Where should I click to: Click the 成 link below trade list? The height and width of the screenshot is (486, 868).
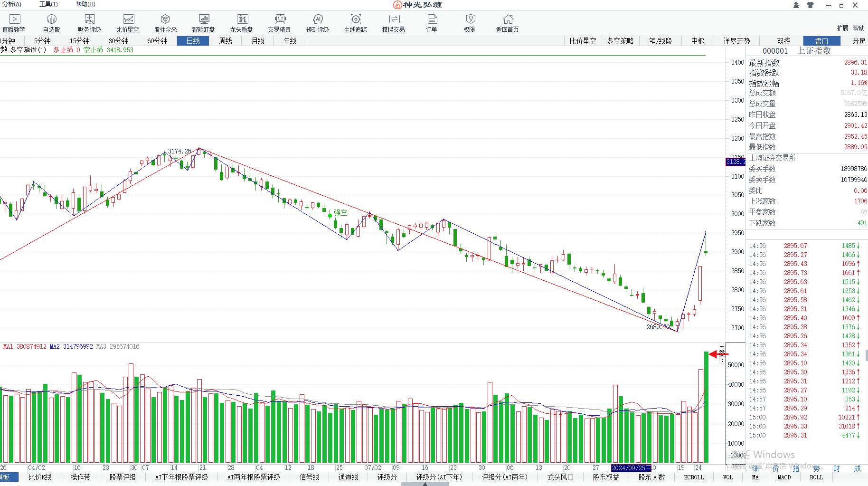tap(857, 468)
